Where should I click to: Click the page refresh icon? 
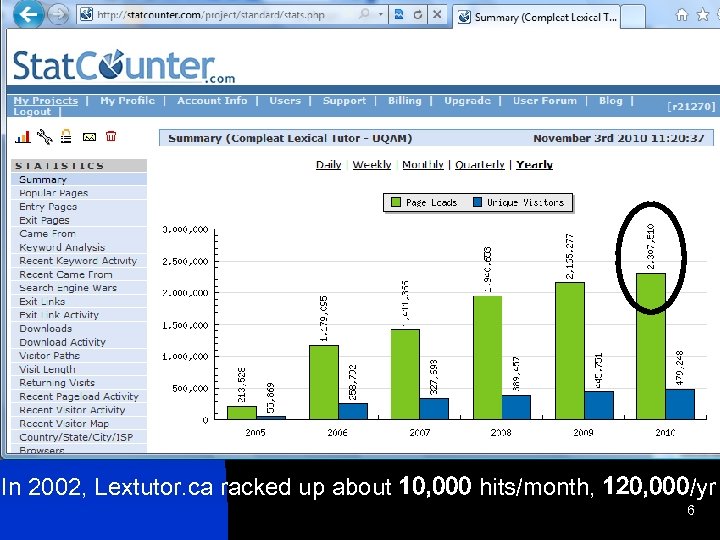417,15
